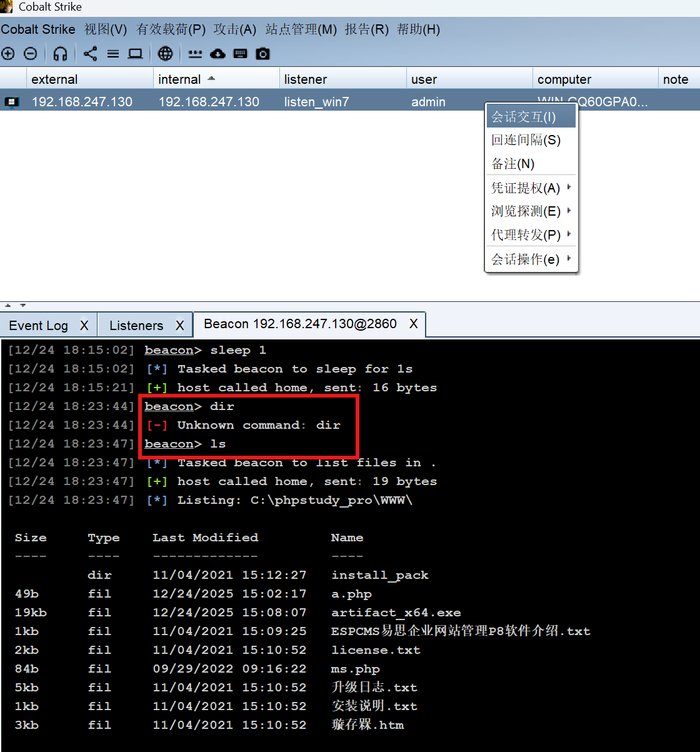Open downloaded files cloud icon
The width and height of the screenshot is (700, 752).
pos(217,54)
